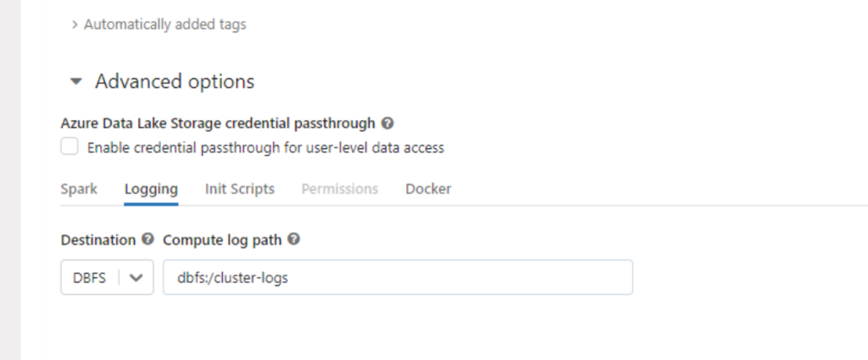This screenshot has width=868, height=360.
Task: Click the Advanced options heading text
Action: click(175, 81)
